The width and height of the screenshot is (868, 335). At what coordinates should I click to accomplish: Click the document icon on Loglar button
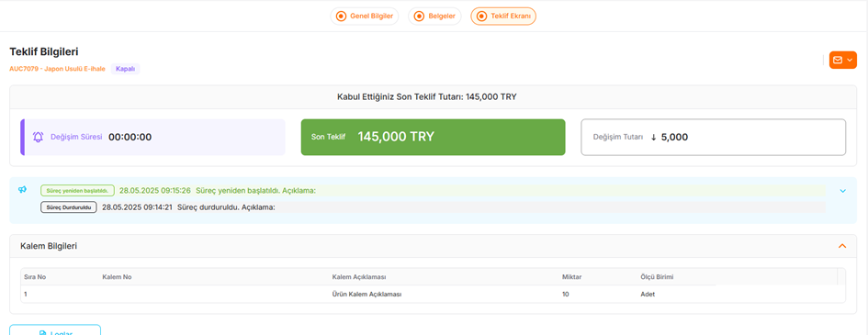pyautogui.click(x=42, y=333)
